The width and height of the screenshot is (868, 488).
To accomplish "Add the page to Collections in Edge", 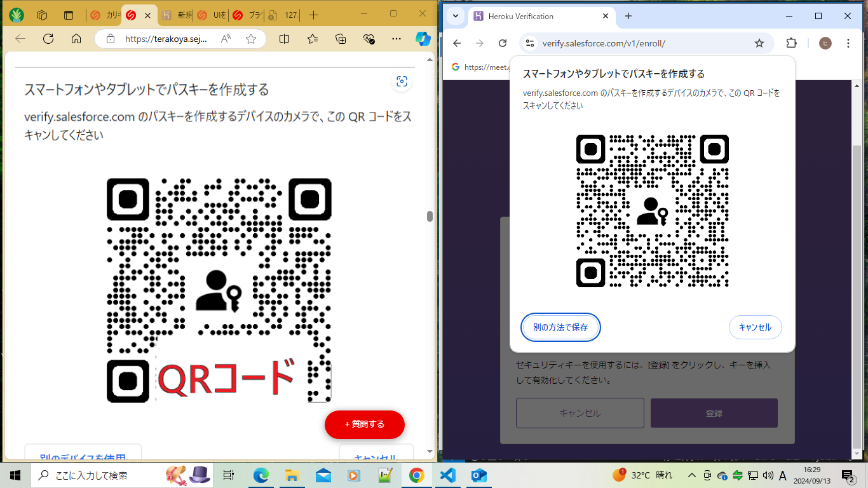I will (341, 39).
